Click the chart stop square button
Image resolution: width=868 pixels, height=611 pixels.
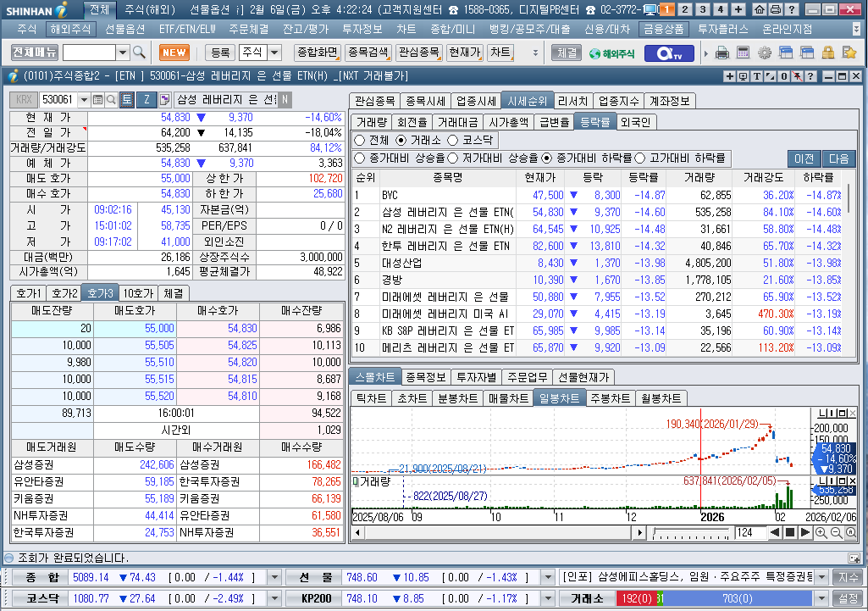(790, 533)
